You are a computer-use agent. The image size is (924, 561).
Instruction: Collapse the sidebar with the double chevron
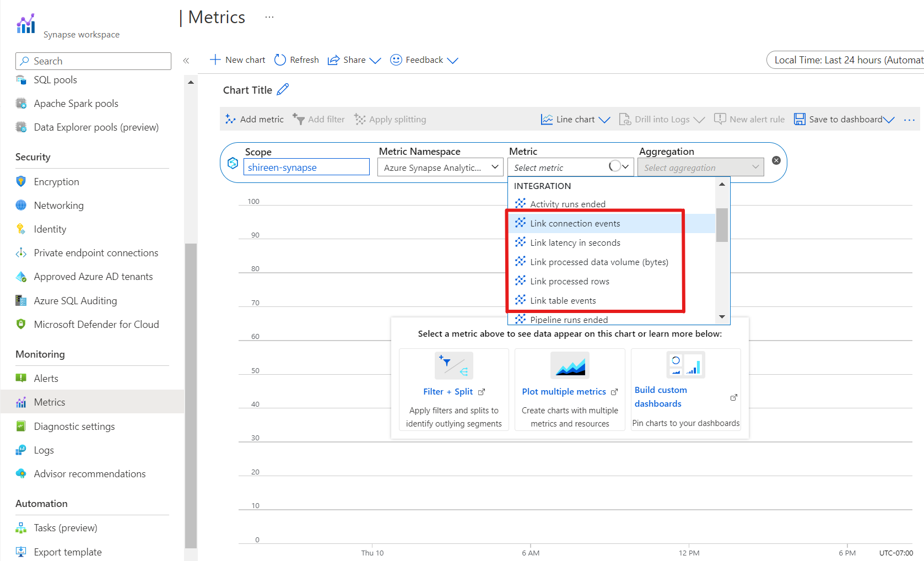point(186,61)
